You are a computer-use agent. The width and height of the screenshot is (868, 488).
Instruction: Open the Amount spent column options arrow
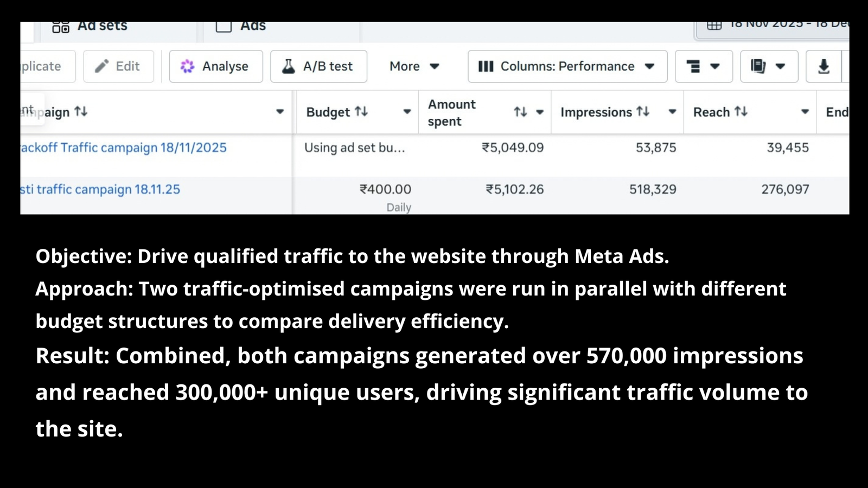540,112
